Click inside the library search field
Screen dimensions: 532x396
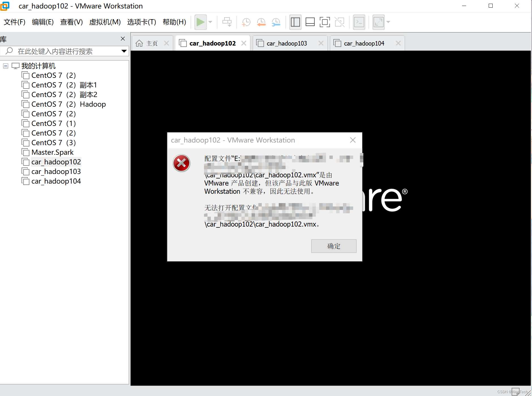click(57, 51)
